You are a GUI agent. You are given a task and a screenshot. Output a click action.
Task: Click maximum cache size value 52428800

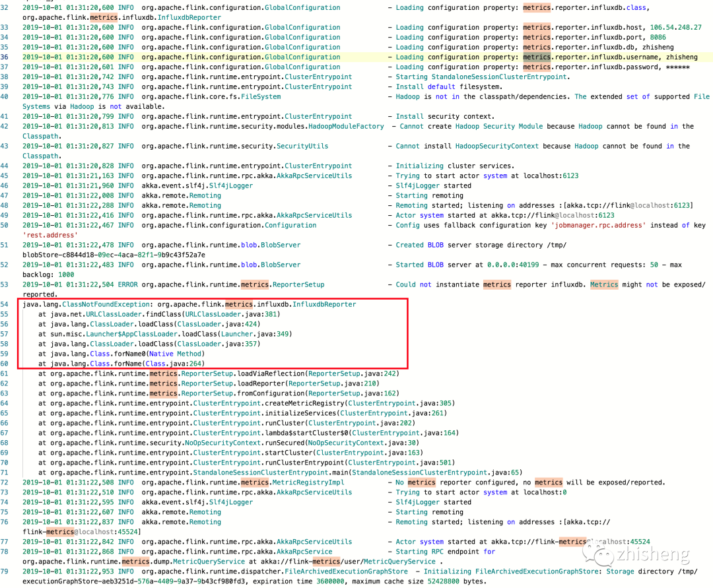pyautogui.click(x=445, y=581)
